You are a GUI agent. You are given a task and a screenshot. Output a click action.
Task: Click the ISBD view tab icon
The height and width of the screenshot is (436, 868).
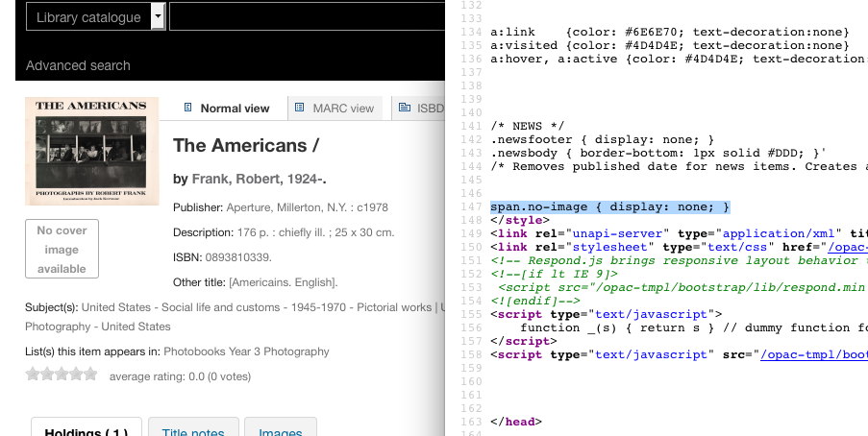(x=405, y=109)
